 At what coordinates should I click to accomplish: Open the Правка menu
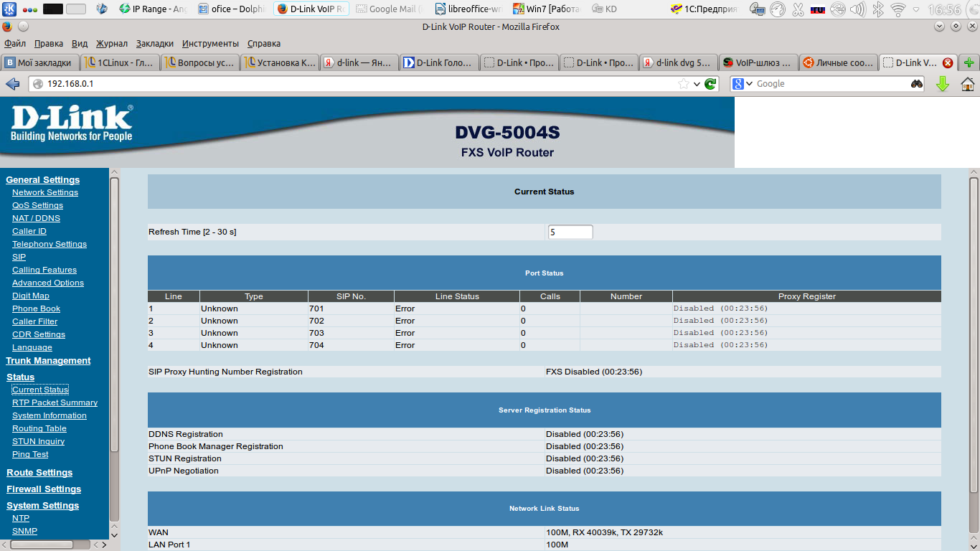pos(49,44)
